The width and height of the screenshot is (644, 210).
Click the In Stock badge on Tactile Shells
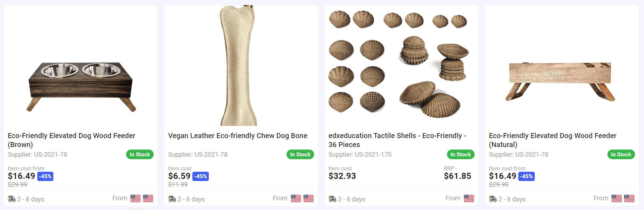pos(461,154)
